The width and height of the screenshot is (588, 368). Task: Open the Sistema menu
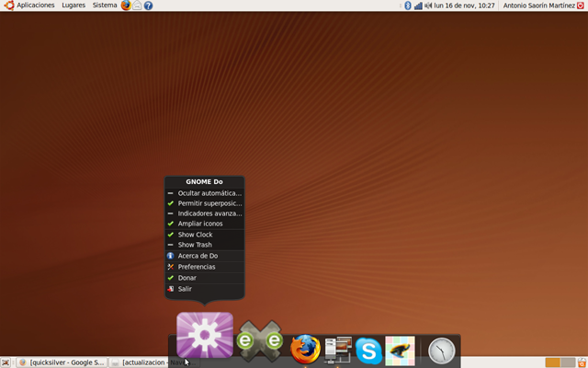[105, 6]
